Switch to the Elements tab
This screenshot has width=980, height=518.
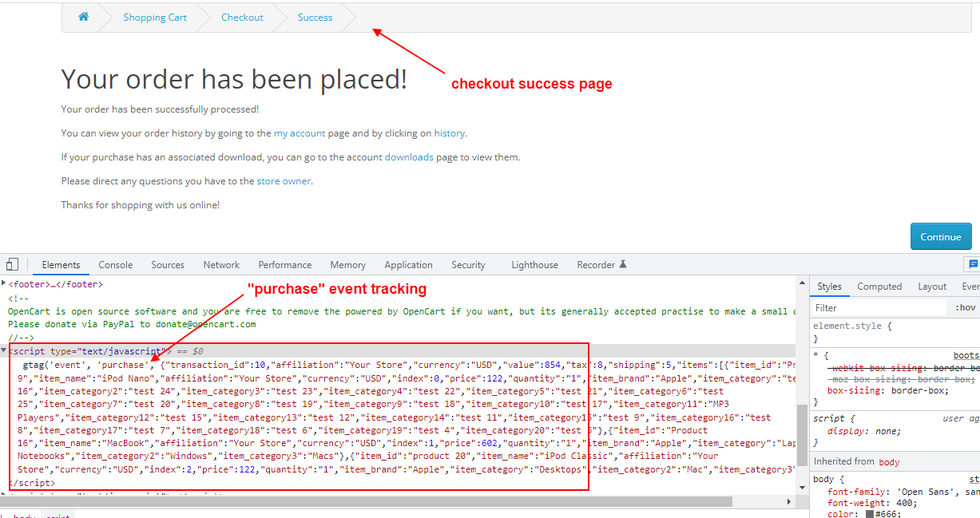click(61, 265)
